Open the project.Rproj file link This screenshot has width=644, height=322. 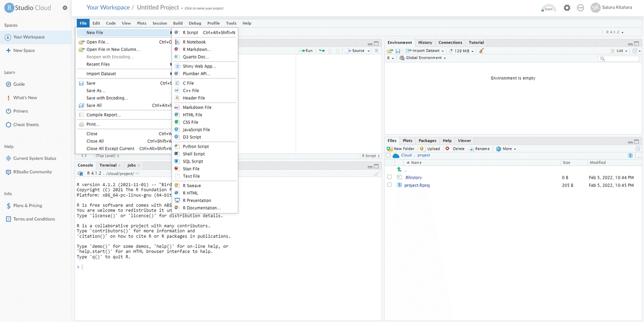coord(416,185)
